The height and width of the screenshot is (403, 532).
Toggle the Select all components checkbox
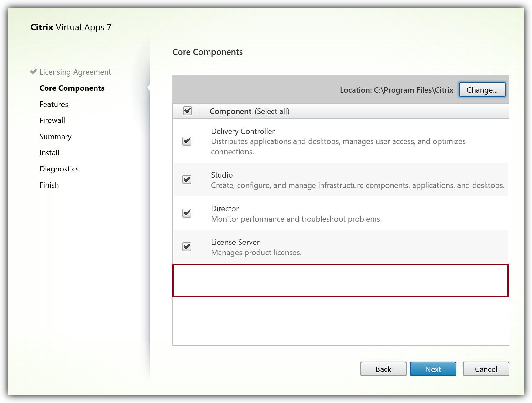click(187, 111)
